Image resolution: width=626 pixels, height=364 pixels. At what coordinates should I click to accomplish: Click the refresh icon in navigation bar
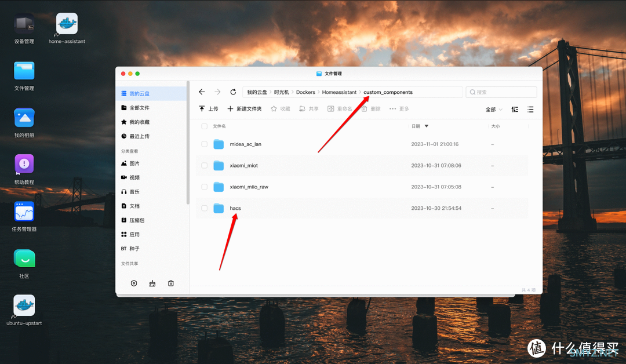233,92
